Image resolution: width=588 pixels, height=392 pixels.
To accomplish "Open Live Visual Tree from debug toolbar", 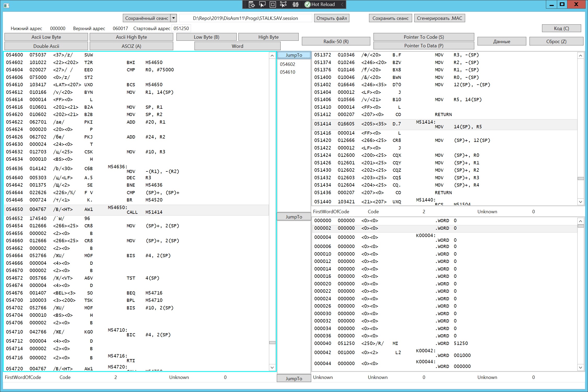I will click(252, 4).
